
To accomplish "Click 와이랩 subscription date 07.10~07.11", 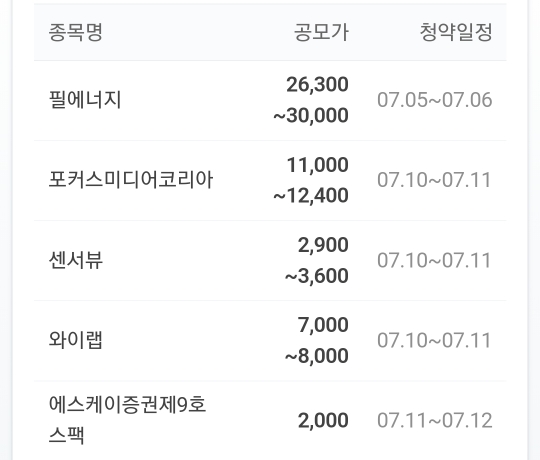I will 434,341.
